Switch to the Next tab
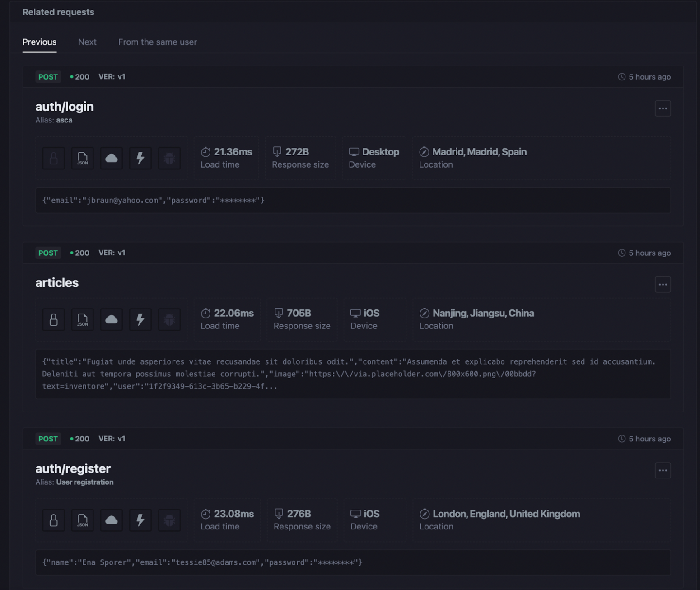700x590 pixels. coord(87,42)
